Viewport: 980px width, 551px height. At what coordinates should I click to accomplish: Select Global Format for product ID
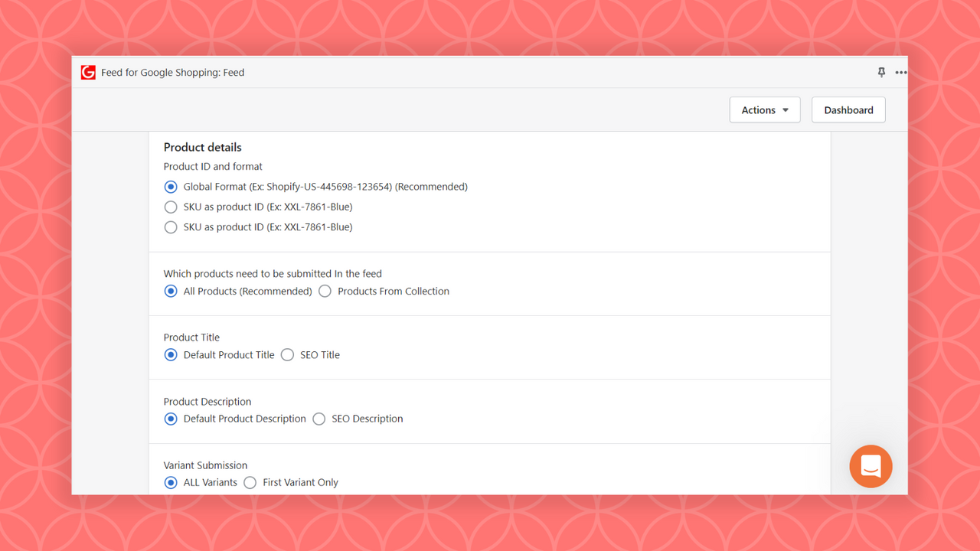(x=171, y=186)
